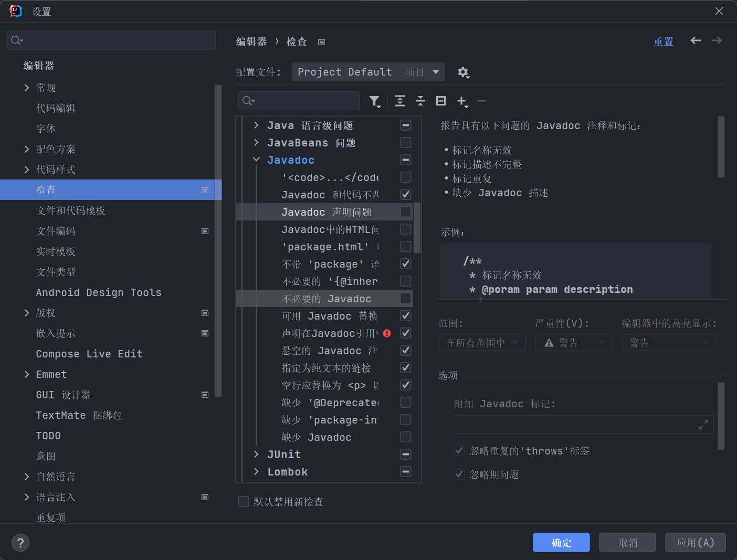Click the collapse all inspections icon
The height and width of the screenshot is (560, 737).
click(x=420, y=101)
